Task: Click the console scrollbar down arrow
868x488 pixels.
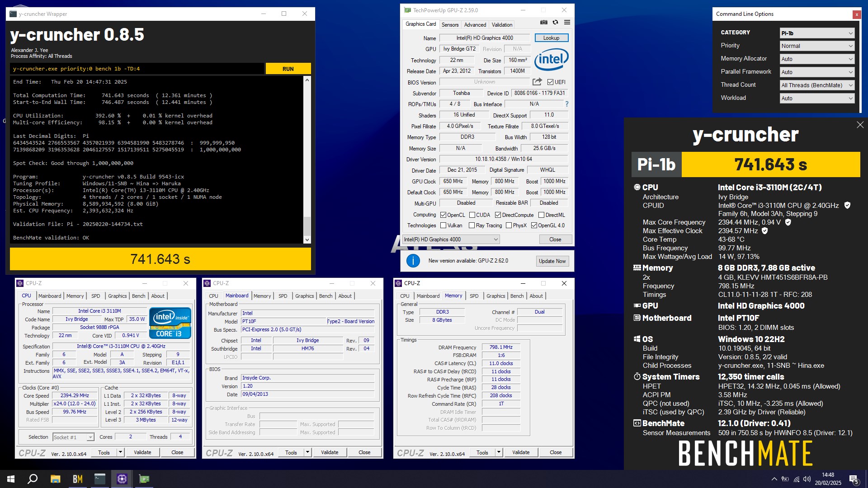Action: [307, 240]
